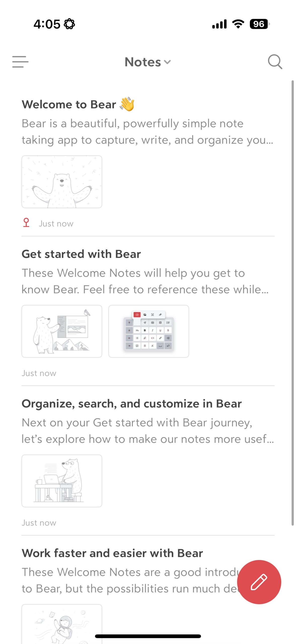Tap the gear icon beside the clock

(69, 24)
